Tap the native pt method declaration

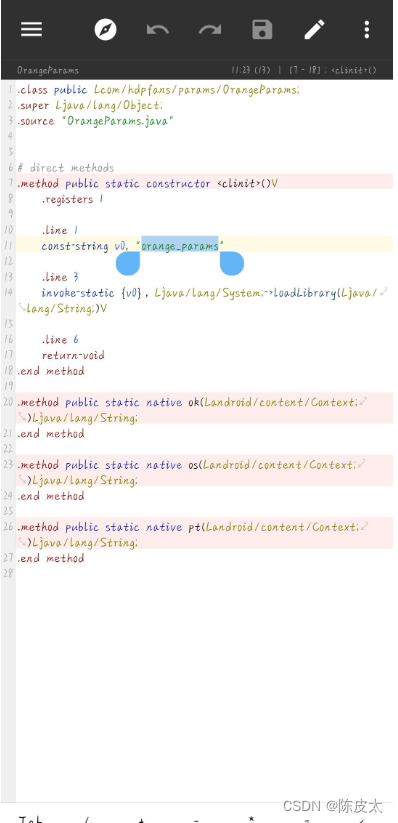click(188, 527)
